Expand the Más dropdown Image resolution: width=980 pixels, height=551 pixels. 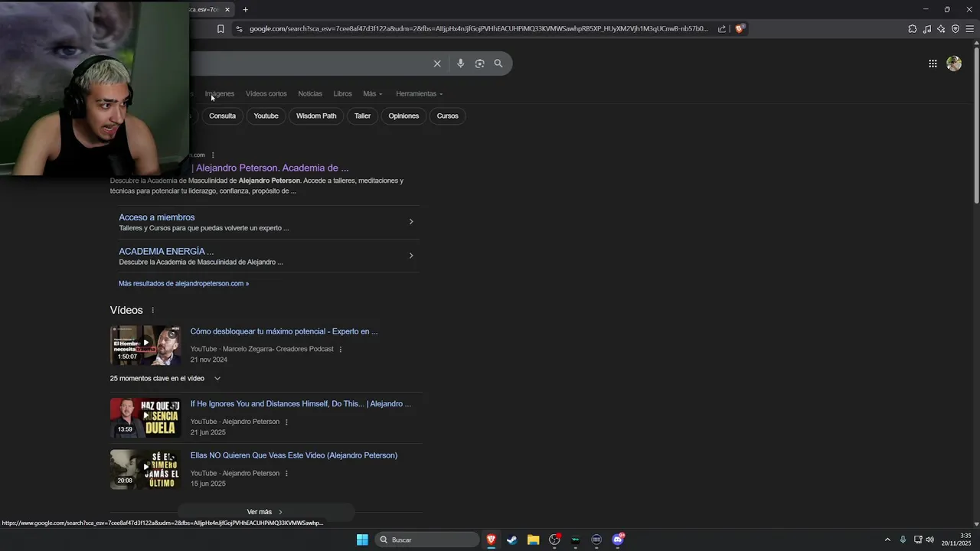click(x=373, y=93)
